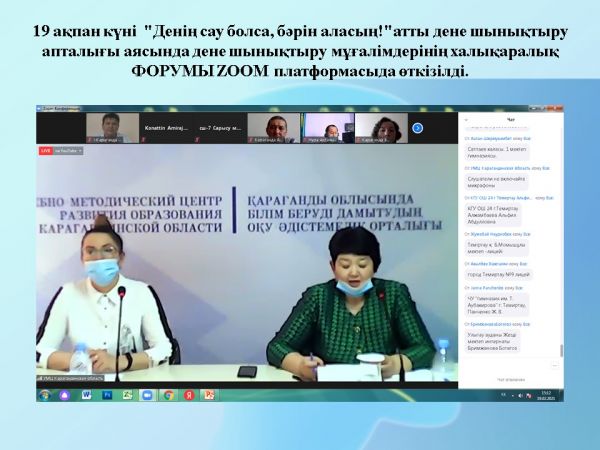The height and width of the screenshot is (450, 600).
Task: Open Photoshop from the taskbar
Action: coord(106,395)
